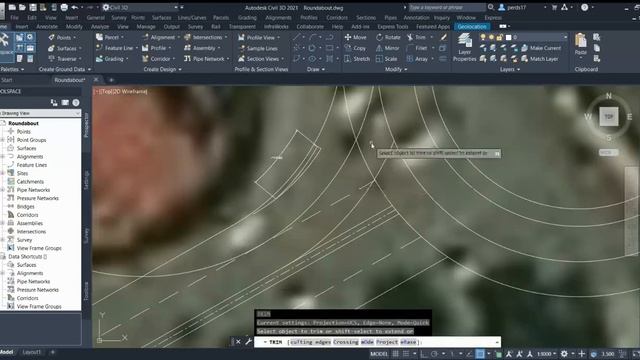Open the Window menu

pyautogui.click(x=466, y=18)
